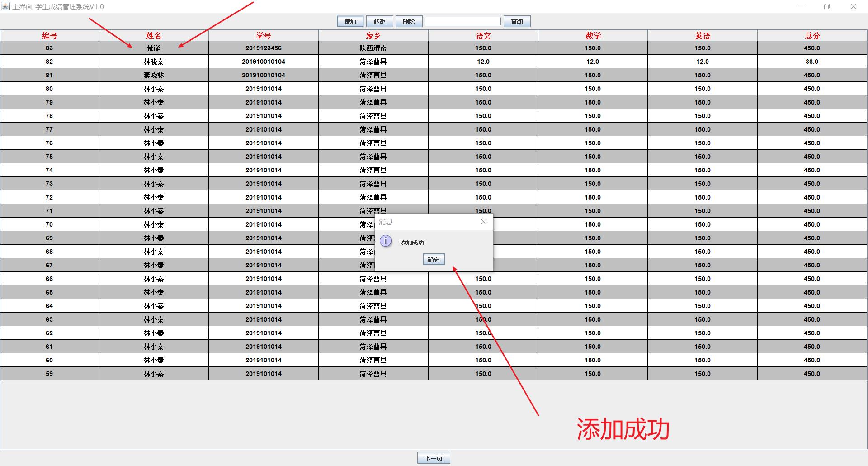Select the hometown 菏泽曹县 in row 77
This screenshot has height=466, width=868.
[x=373, y=129]
